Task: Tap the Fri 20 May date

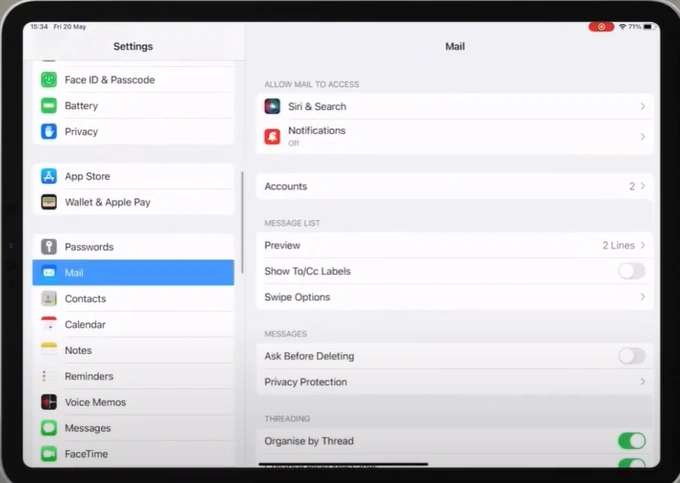Action: [70, 27]
